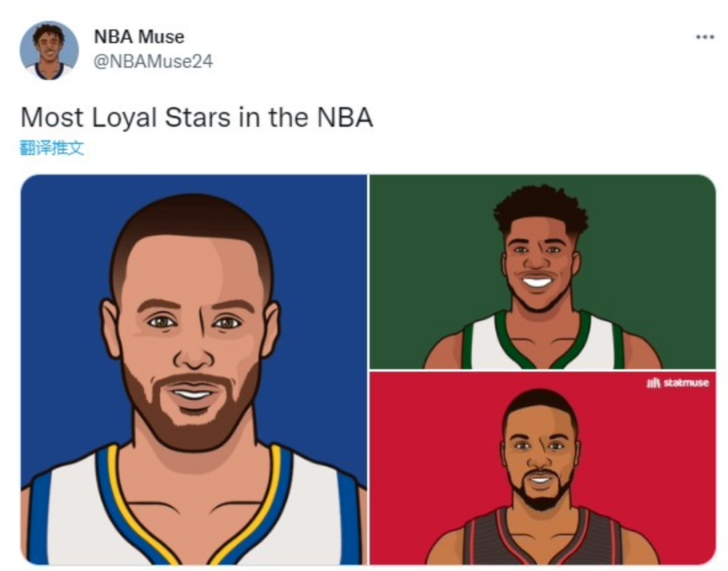Open the green-background player image

click(x=542, y=272)
